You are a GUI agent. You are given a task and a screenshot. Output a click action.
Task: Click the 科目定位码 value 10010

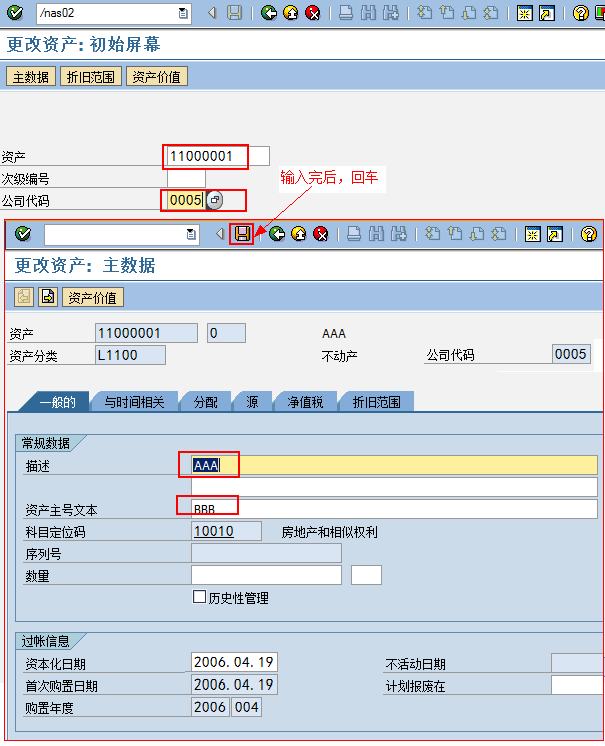[x=226, y=531]
